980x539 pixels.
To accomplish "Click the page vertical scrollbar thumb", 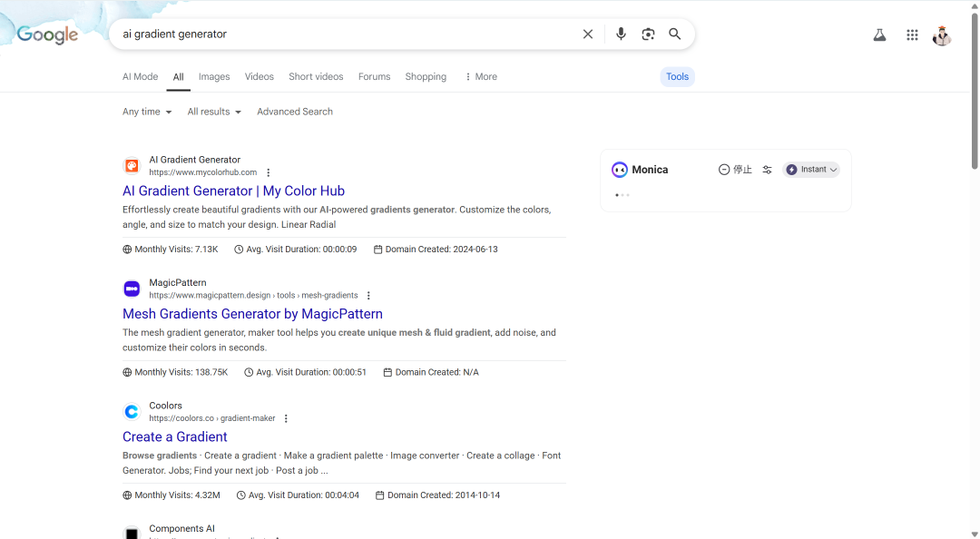I will (x=975, y=91).
